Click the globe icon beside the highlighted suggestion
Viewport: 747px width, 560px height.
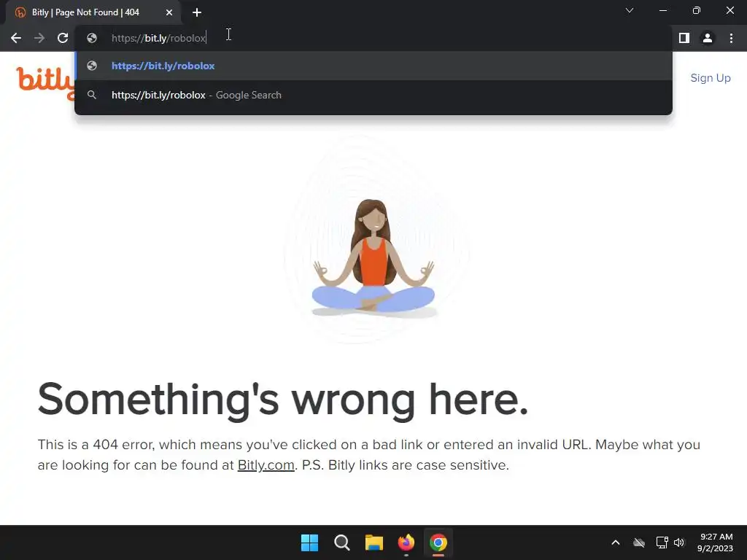tap(92, 66)
